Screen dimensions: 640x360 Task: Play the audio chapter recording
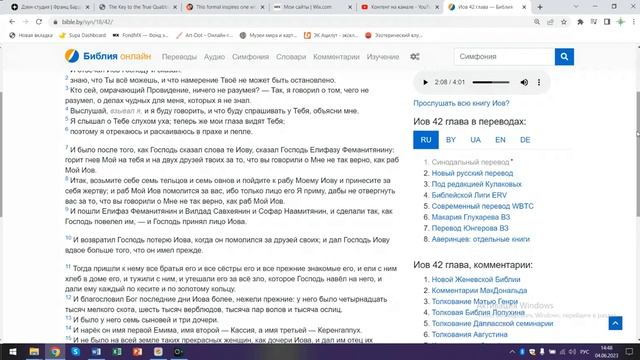(x=425, y=82)
